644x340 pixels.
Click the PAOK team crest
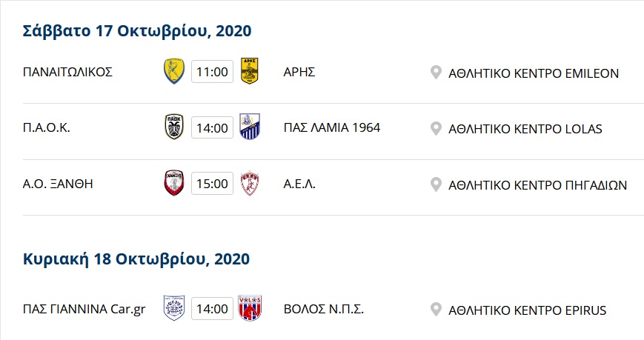174,127
